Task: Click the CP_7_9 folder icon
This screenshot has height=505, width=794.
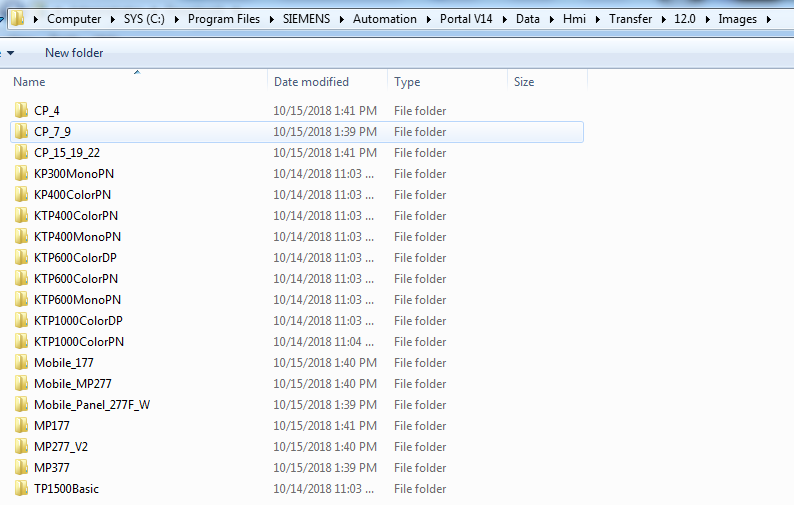Action: pyautogui.click(x=21, y=131)
